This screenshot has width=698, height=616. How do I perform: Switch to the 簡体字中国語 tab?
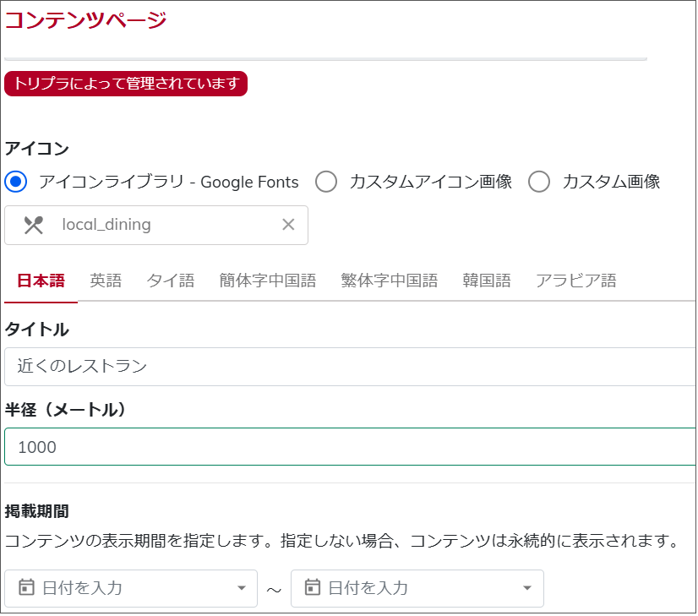[268, 281]
